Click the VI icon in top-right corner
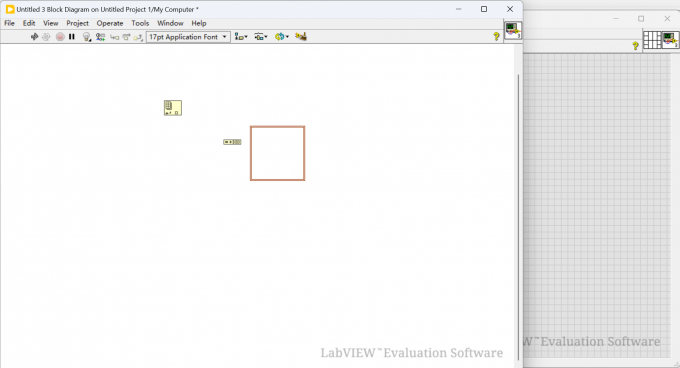The height and width of the screenshot is (368, 680). tap(513, 30)
